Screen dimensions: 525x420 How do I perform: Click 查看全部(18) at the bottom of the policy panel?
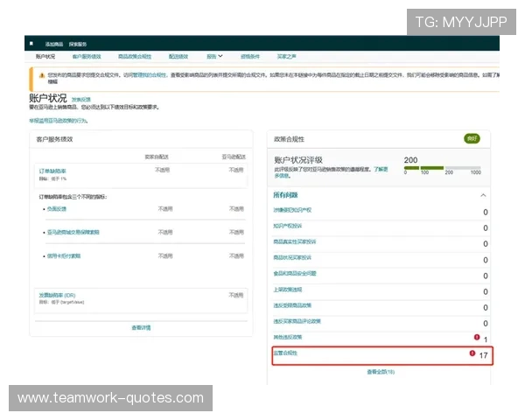pos(380,372)
